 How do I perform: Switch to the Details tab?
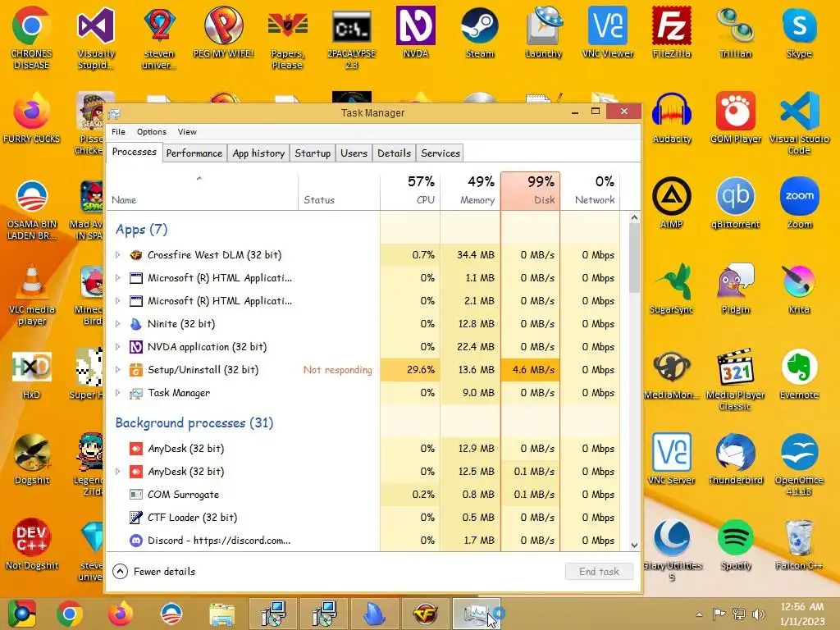click(394, 153)
